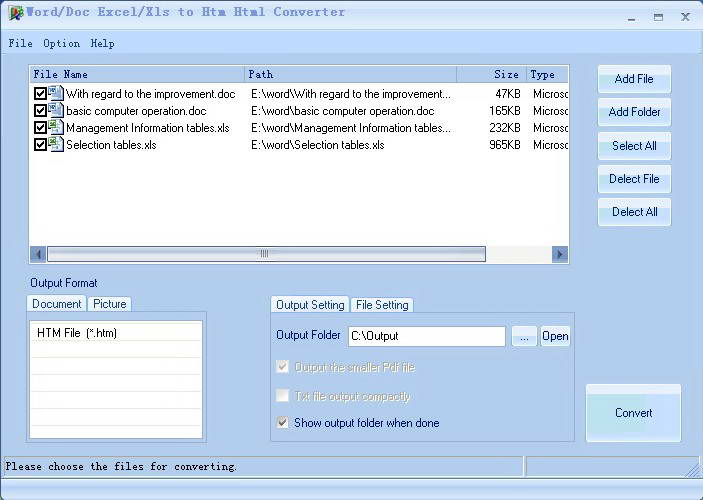
Task: Uncheck With regard to the improvement.doc checkbox
Action: 40,94
